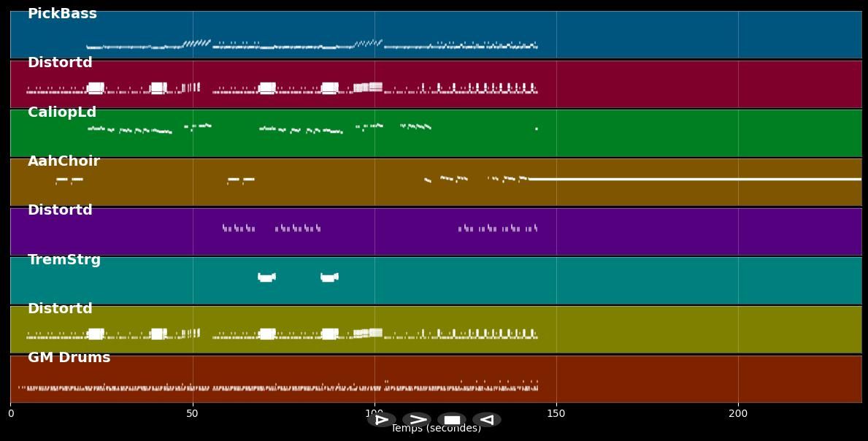Click the Temps (secondes) axis label
The width and height of the screenshot is (868, 441).
pyautogui.click(x=436, y=429)
